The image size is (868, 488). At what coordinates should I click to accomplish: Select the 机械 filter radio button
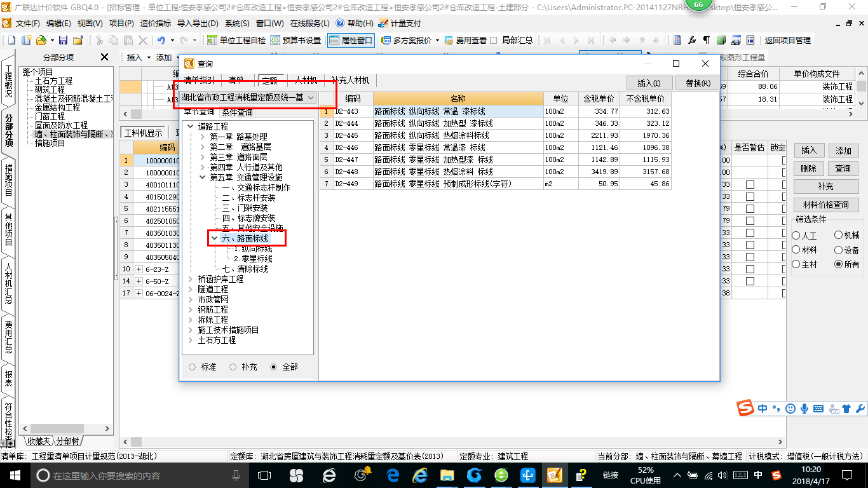[838, 236]
